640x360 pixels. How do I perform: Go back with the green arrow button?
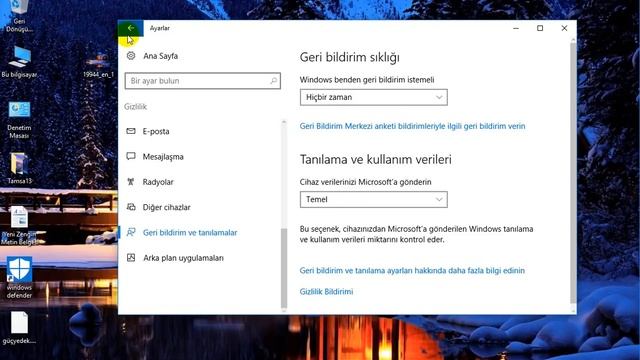point(131,28)
